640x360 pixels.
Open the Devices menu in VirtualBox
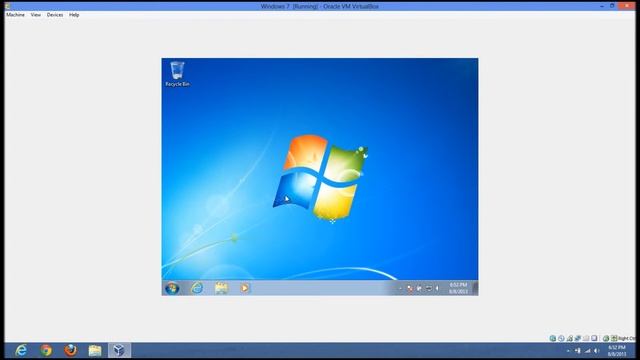point(55,15)
